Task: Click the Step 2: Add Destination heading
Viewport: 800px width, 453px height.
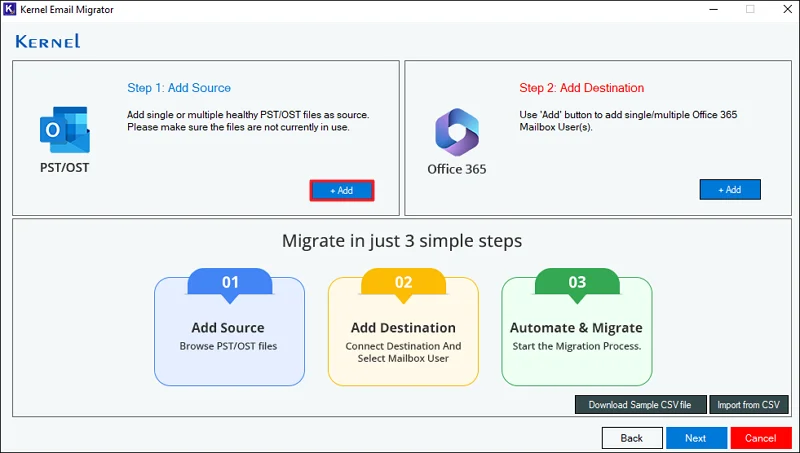Action: [582, 88]
